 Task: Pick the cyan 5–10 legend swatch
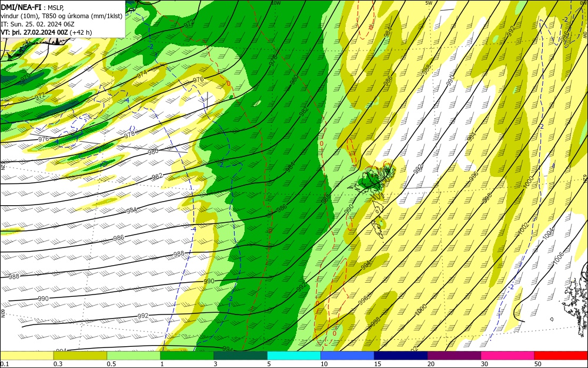coord(294,356)
